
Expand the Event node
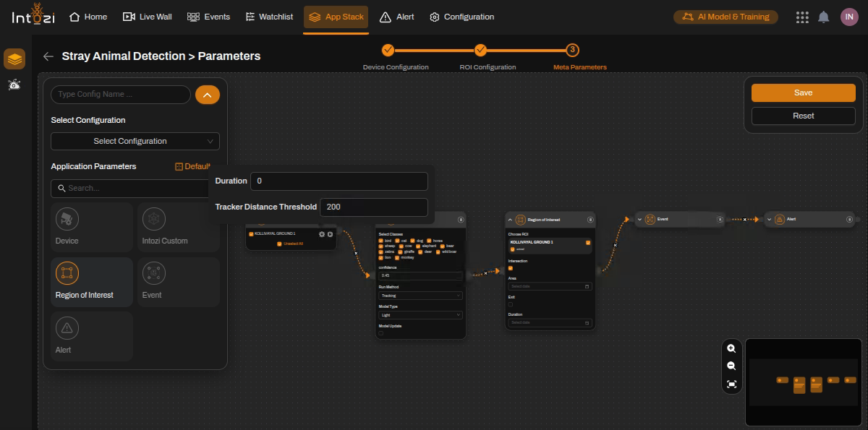tap(639, 219)
